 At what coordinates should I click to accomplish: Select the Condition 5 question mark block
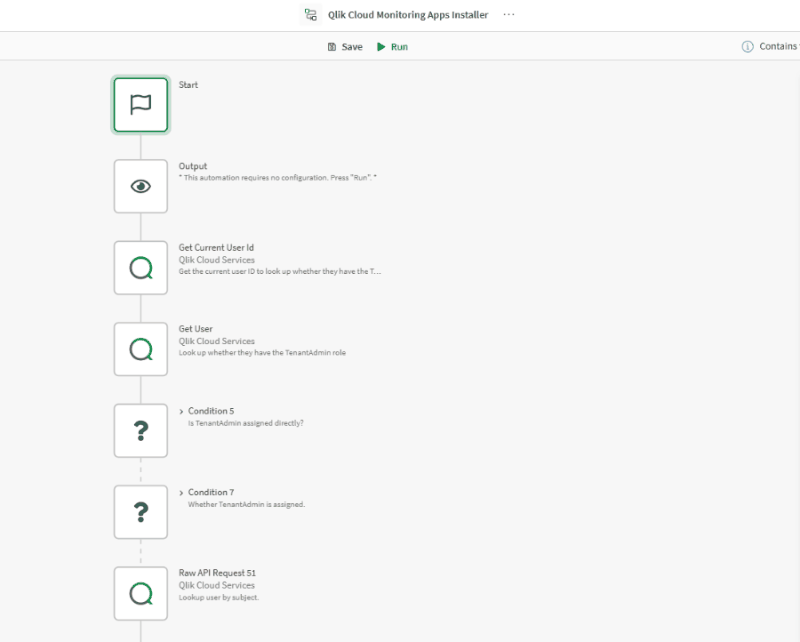point(141,431)
